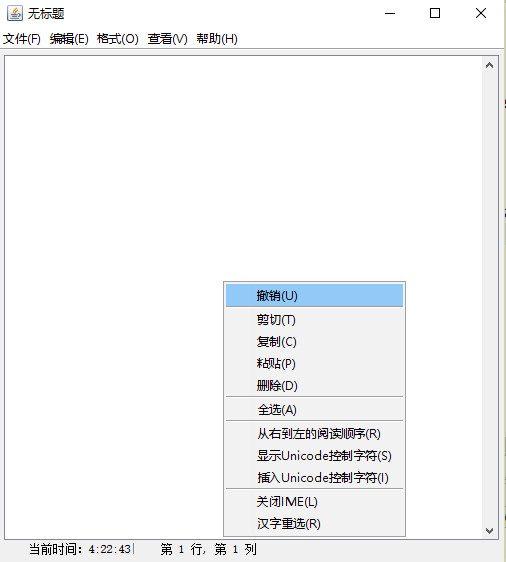Choose 删除(D) from context menu
The width and height of the screenshot is (506, 562).
tap(314, 385)
